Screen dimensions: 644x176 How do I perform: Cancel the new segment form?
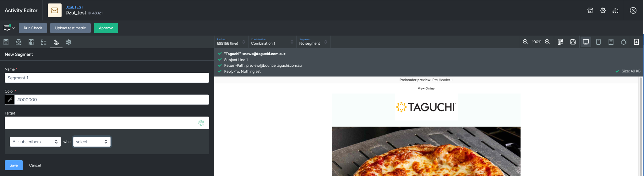(35, 165)
